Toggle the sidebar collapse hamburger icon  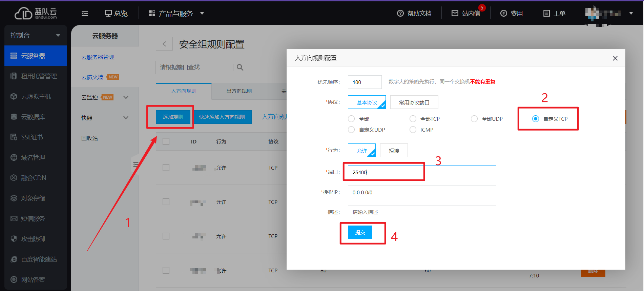pyautogui.click(x=85, y=13)
